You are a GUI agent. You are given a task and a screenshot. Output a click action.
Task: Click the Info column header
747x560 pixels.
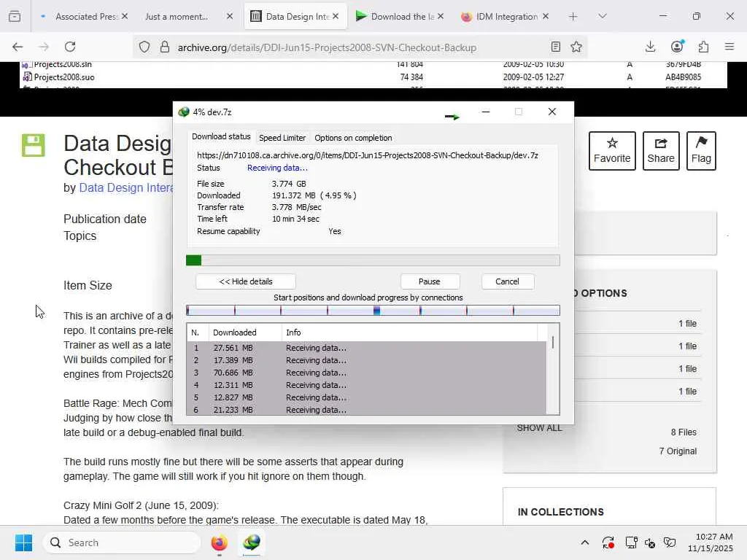pyautogui.click(x=410, y=332)
